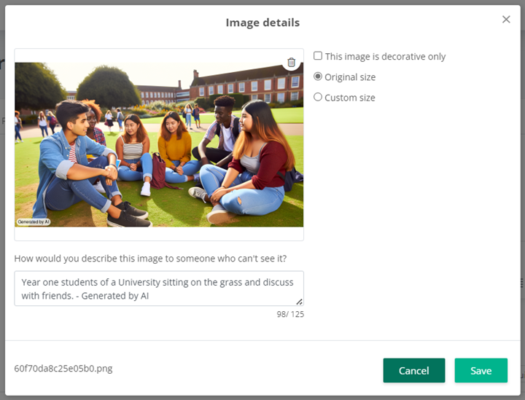Cancel the image details changes
The height and width of the screenshot is (400, 525).
[414, 370]
